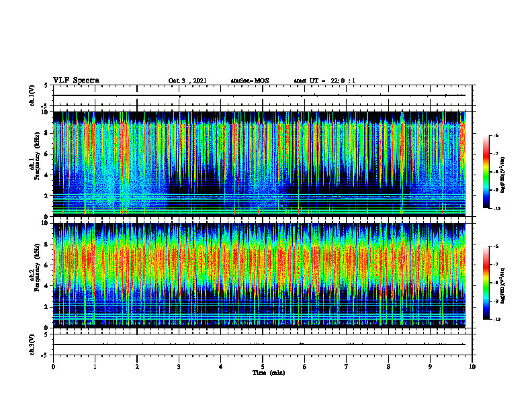Click the "6" tick on the Time axis

(305, 367)
